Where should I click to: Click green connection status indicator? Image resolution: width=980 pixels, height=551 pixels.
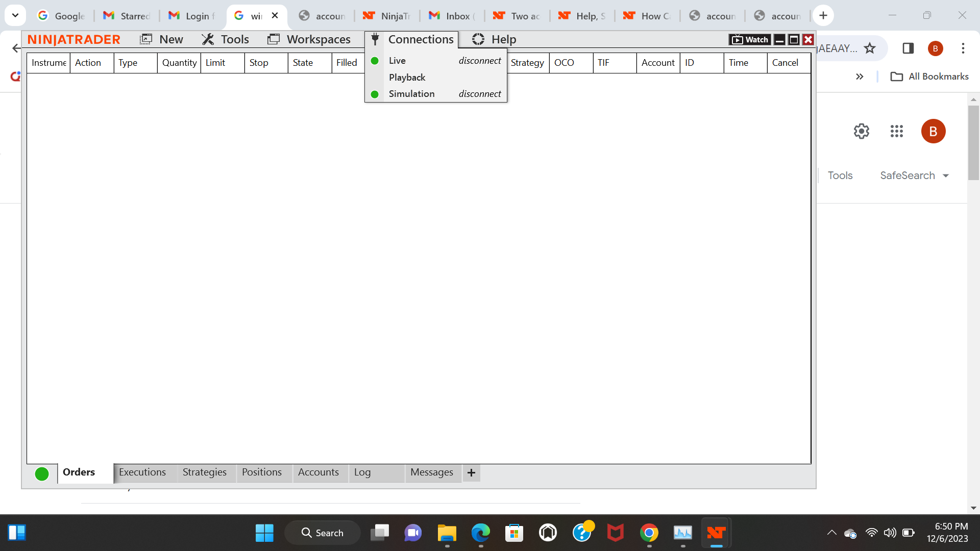pos(42,474)
